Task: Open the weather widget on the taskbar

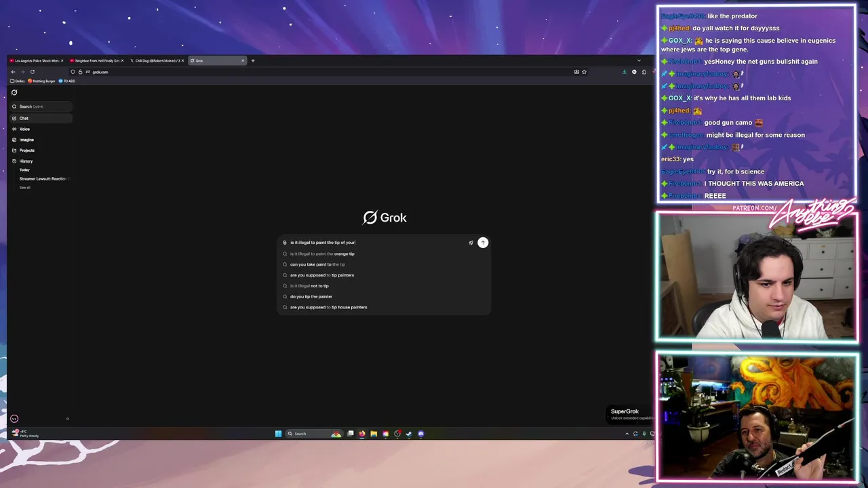Action: 26,434
